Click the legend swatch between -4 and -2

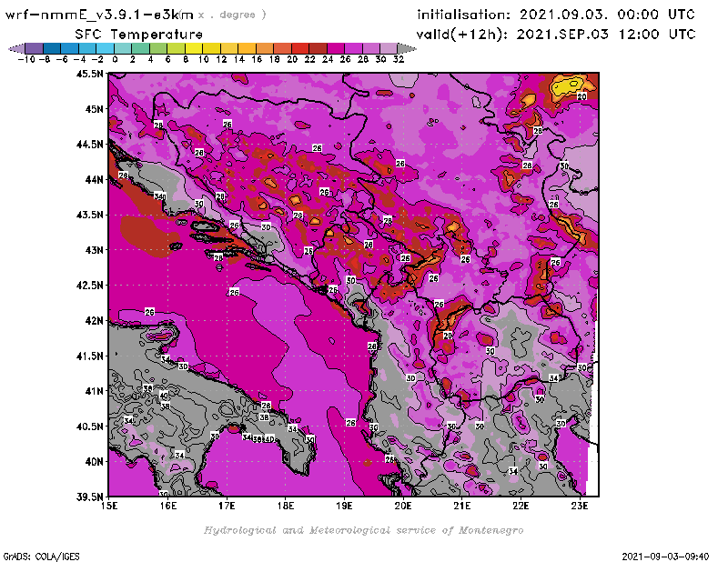point(87,48)
